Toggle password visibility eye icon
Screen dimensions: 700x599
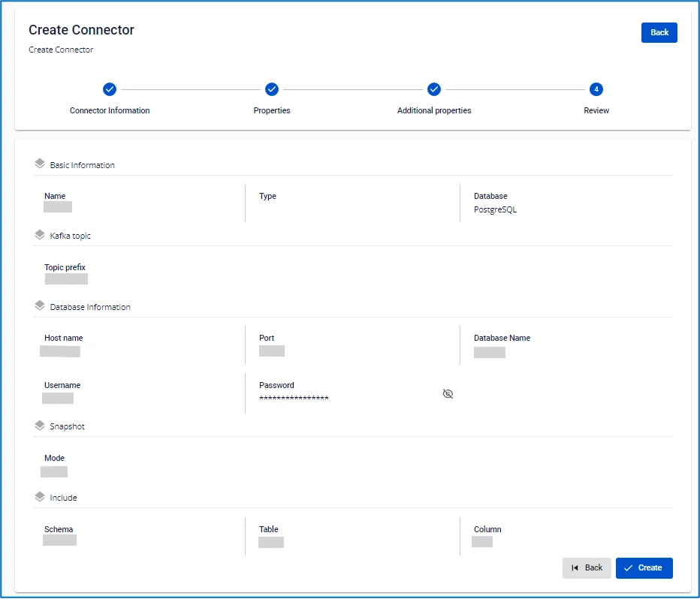point(448,393)
